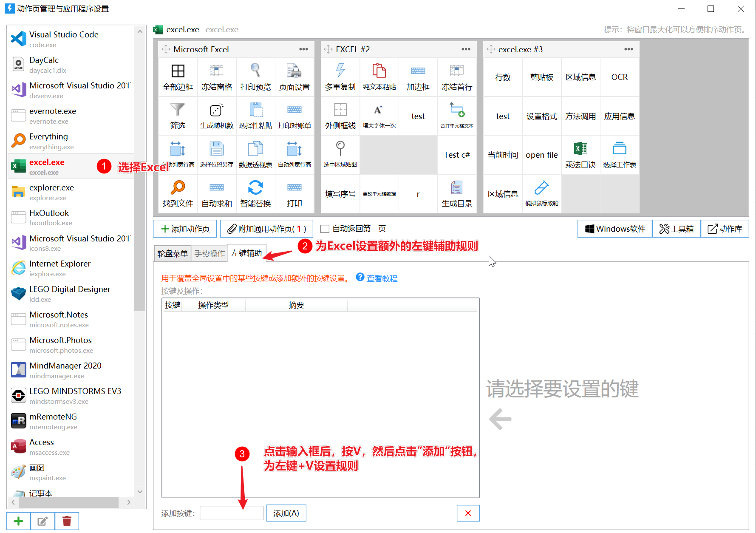Toggle the 自动返回第一页 checkbox

tap(325, 229)
